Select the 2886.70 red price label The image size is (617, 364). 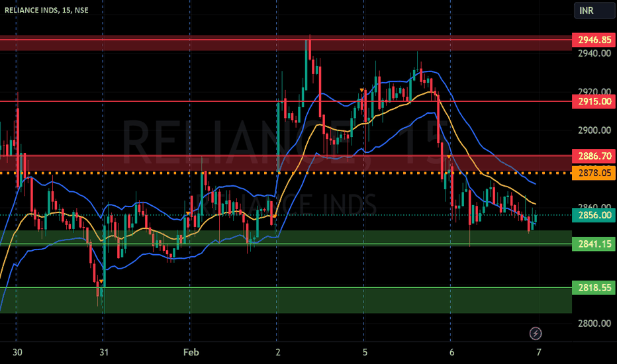594,156
